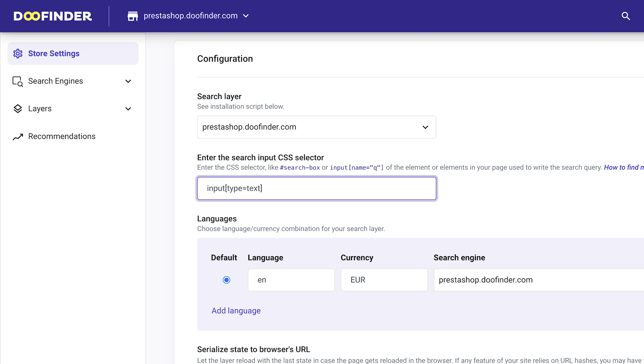Click the Store Settings gear icon
The image size is (644, 364).
18,53
